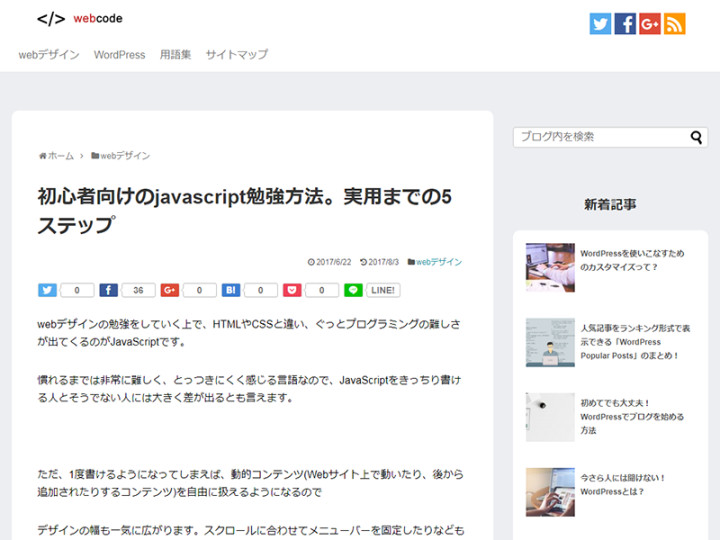Open webデザイン menu item
720x540 pixels.
pos(49,55)
